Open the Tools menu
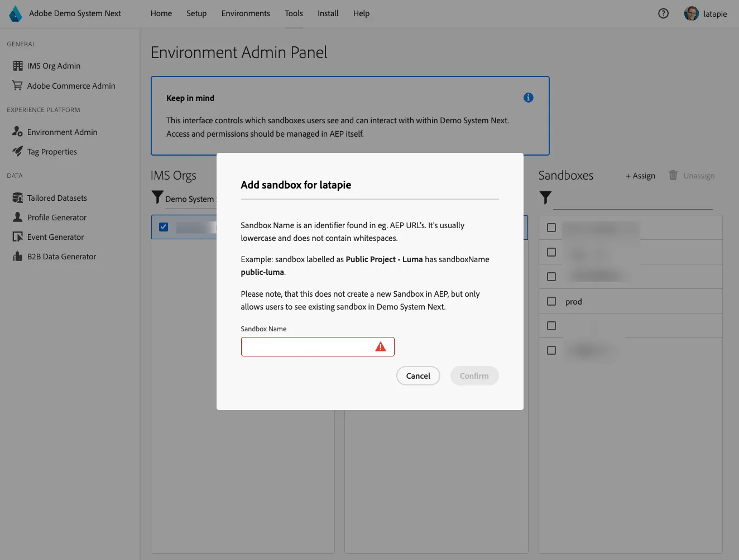Viewport: 739px width, 560px height. (x=294, y=13)
